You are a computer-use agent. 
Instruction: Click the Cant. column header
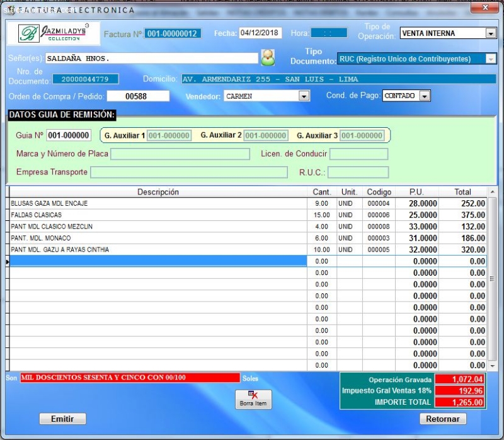[322, 192]
